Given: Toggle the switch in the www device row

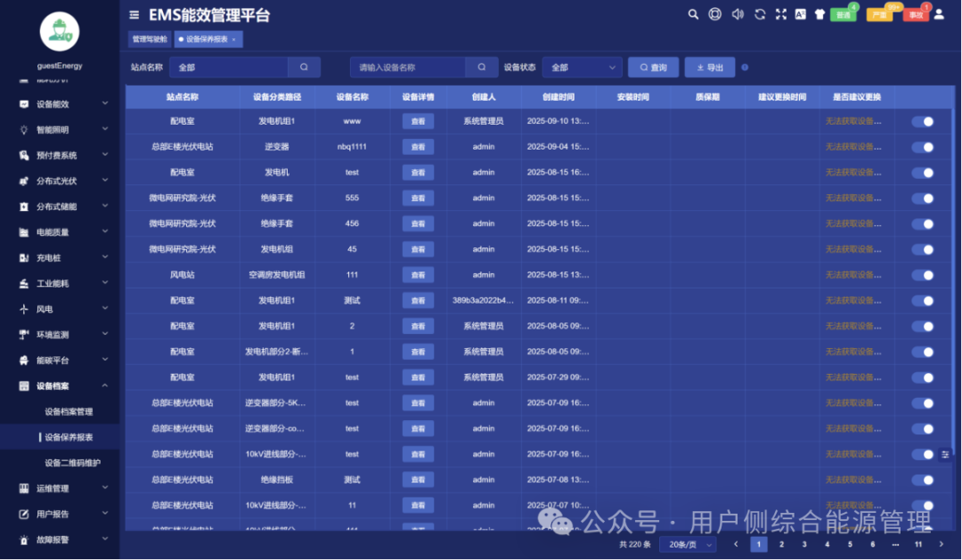Looking at the screenshot, I should pyautogui.click(x=922, y=121).
